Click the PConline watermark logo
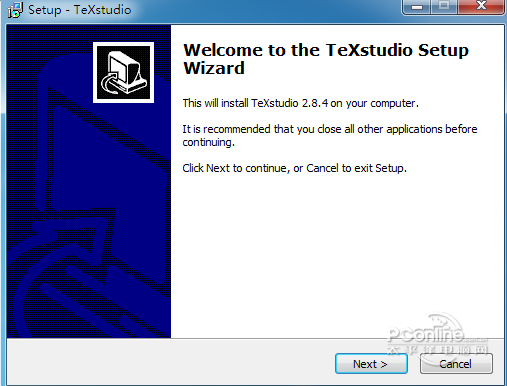Screen dimensions: 507x386 point(432,332)
